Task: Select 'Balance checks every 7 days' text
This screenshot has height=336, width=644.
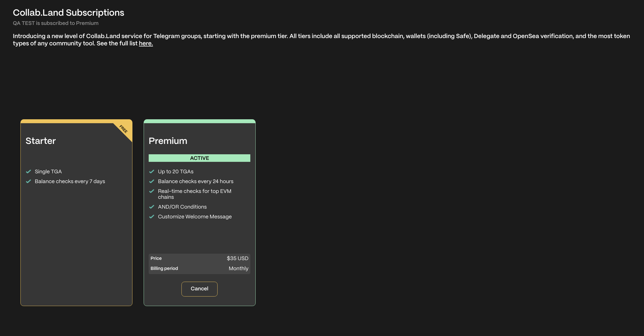Action: tap(70, 181)
